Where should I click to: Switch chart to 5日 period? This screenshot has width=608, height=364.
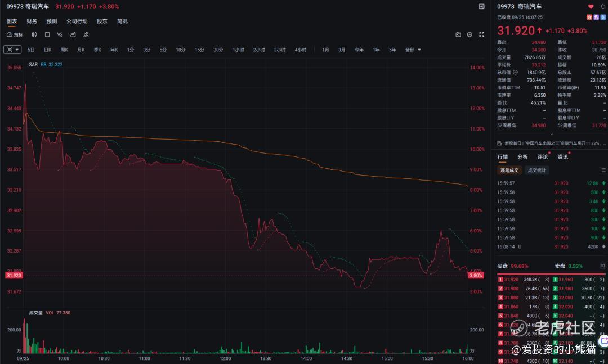(31, 50)
